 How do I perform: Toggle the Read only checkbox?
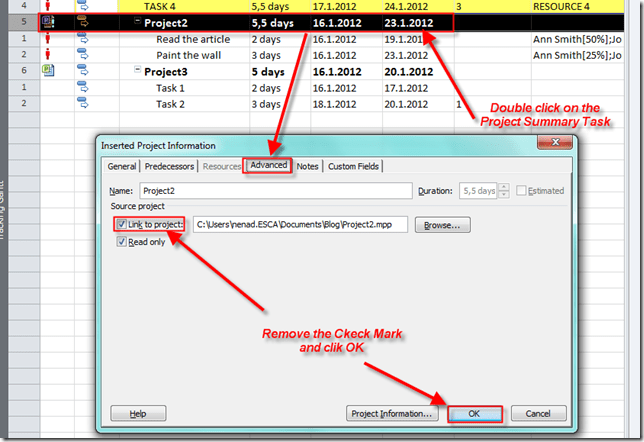[121, 242]
